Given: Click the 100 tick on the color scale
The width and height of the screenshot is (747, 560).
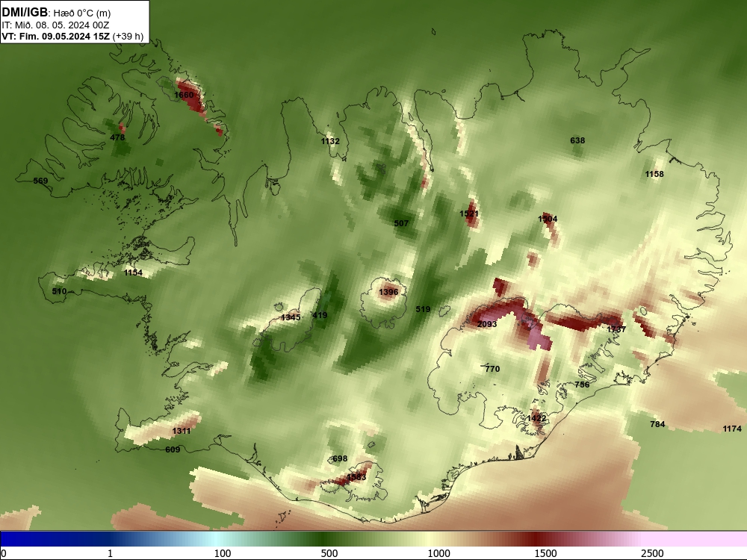Looking at the screenshot, I should [x=223, y=553].
